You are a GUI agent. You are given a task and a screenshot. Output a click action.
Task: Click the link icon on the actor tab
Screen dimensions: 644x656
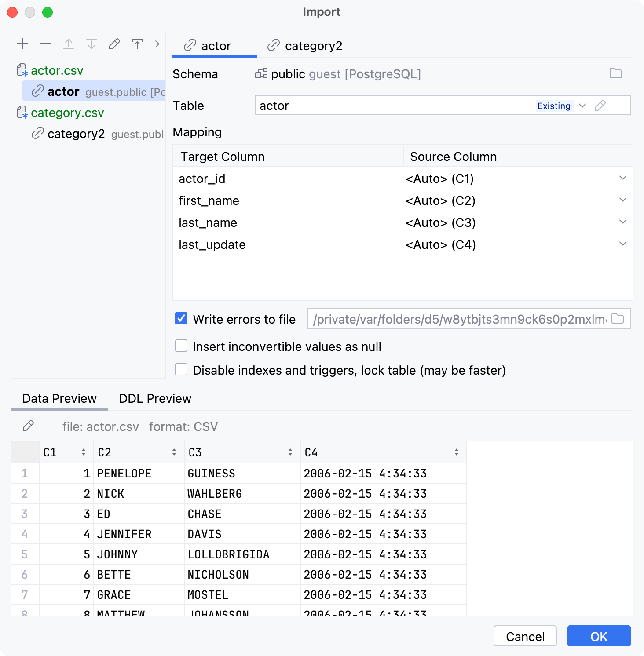tap(190, 46)
